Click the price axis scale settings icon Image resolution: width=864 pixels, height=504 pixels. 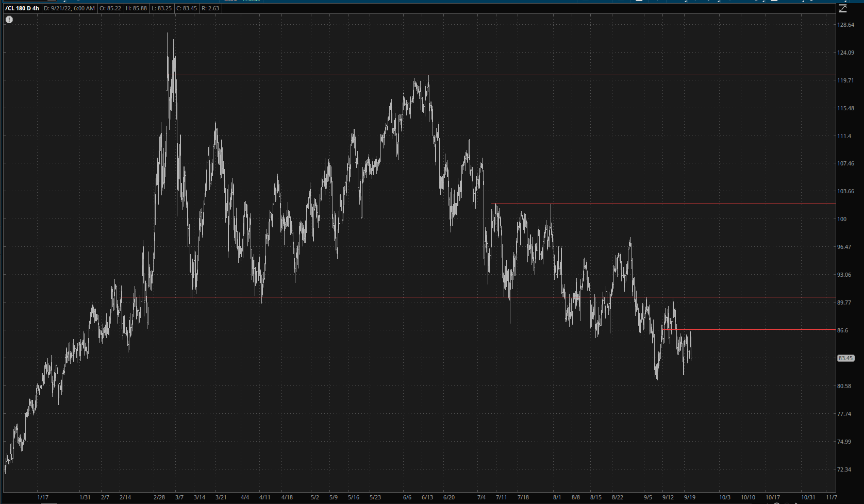843,9
